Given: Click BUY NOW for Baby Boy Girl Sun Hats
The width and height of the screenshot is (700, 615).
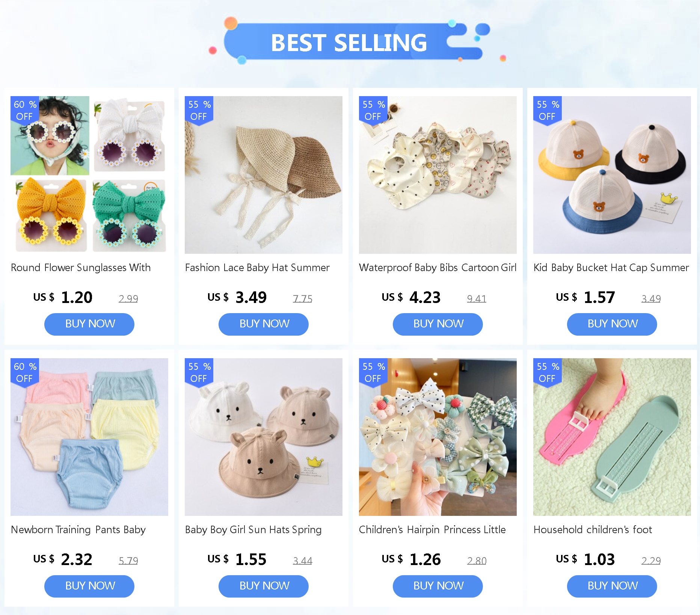Looking at the screenshot, I should [264, 586].
